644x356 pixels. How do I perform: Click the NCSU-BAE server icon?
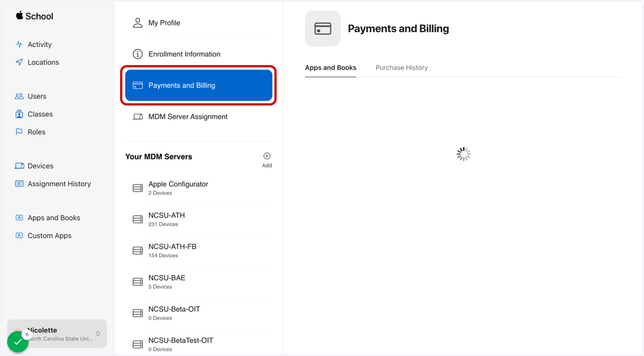pos(138,282)
